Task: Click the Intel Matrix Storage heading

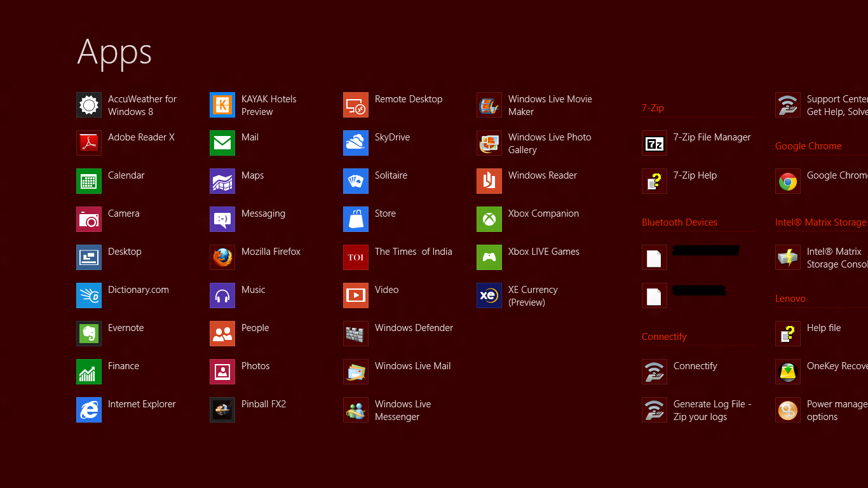Action: 821,222
